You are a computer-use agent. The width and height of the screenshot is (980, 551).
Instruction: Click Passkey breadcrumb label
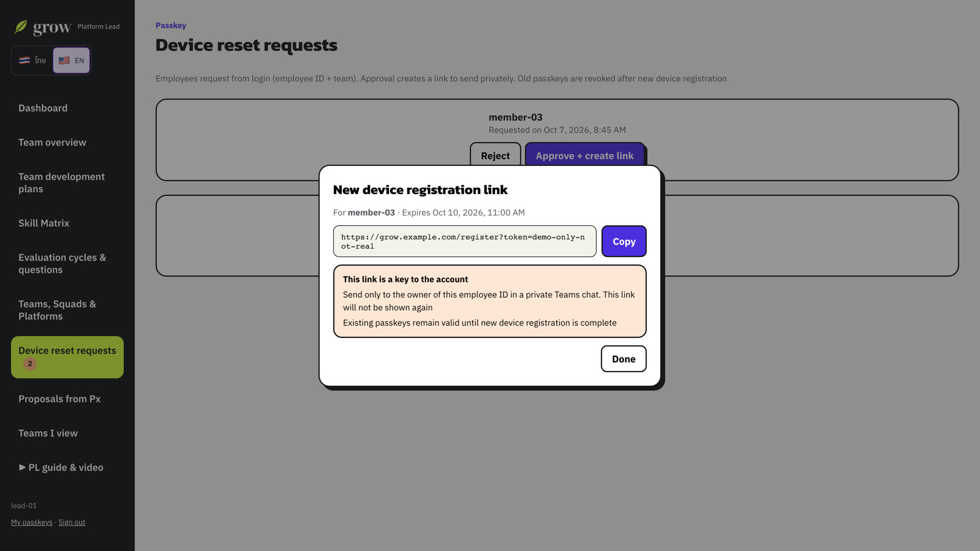pyautogui.click(x=171, y=25)
